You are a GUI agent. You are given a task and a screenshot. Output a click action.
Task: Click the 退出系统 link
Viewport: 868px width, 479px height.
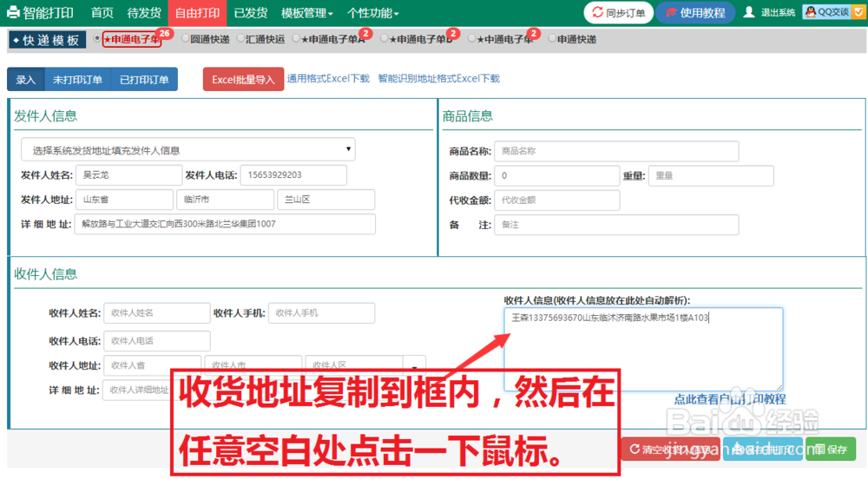click(778, 12)
